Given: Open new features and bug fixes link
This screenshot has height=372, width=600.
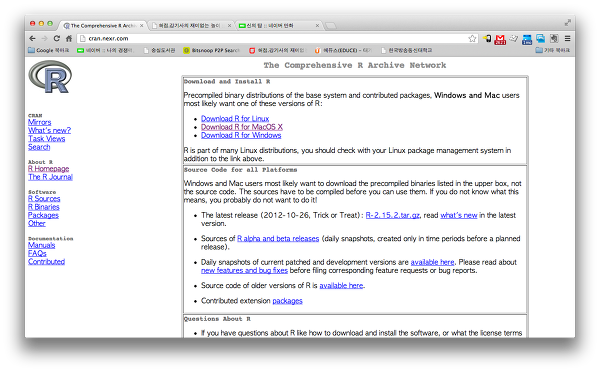Looking at the screenshot, I should point(245,271).
